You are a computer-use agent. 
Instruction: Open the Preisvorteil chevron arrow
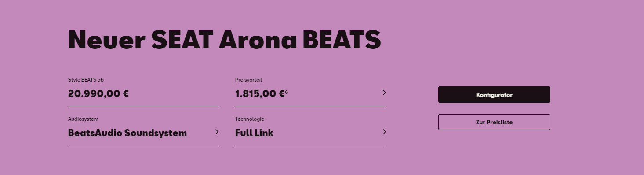(384, 93)
